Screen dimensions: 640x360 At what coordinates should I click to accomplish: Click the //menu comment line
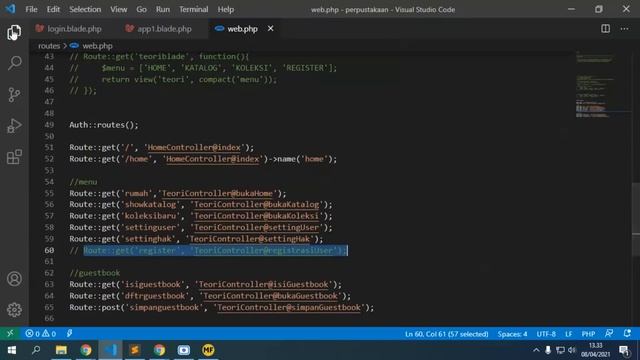[x=83, y=182]
